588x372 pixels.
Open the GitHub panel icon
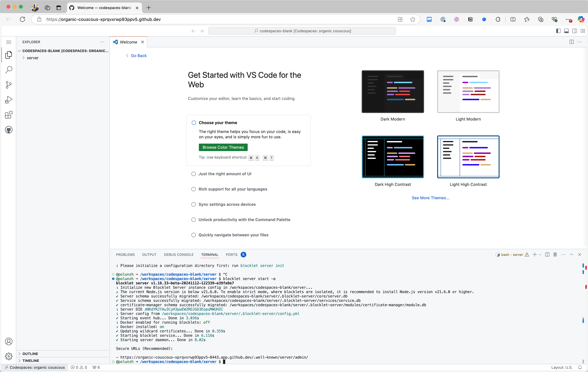(9, 130)
